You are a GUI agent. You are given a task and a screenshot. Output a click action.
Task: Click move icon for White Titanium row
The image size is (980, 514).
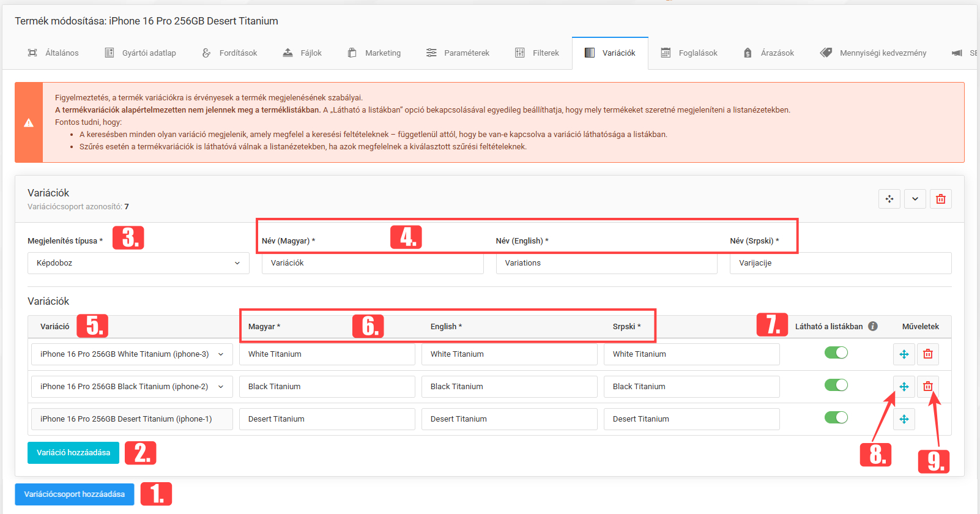(904, 354)
